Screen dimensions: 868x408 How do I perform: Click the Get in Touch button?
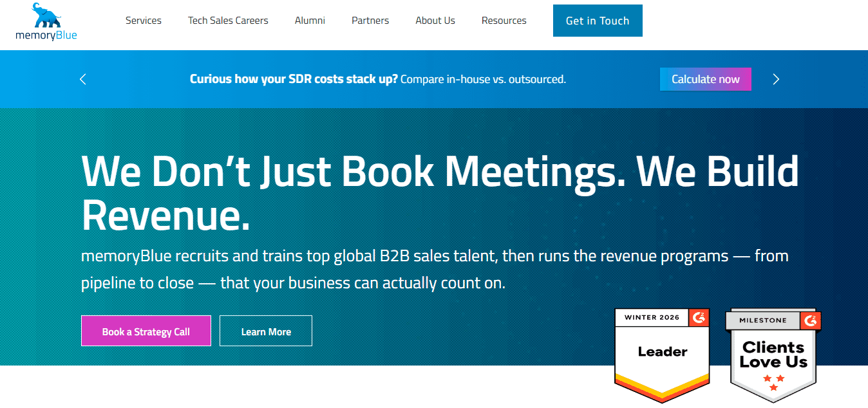pos(598,21)
